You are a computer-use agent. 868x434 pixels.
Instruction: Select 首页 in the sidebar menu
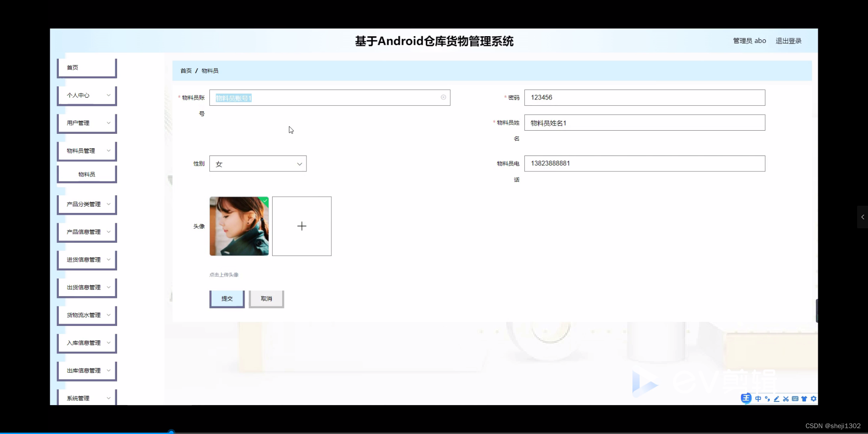(86, 67)
